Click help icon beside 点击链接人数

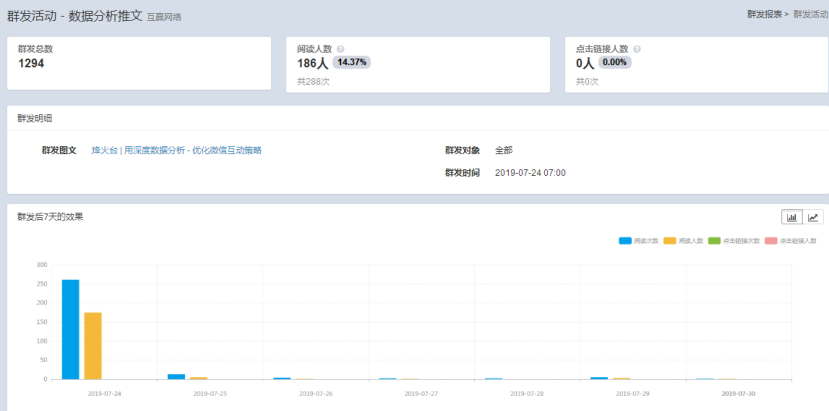pos(637,48)
